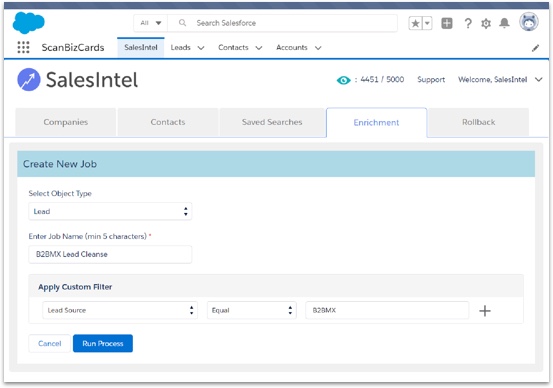Open the All search scope dropdown
This screenshot has width=553, height=388.
tap(151, 23)
